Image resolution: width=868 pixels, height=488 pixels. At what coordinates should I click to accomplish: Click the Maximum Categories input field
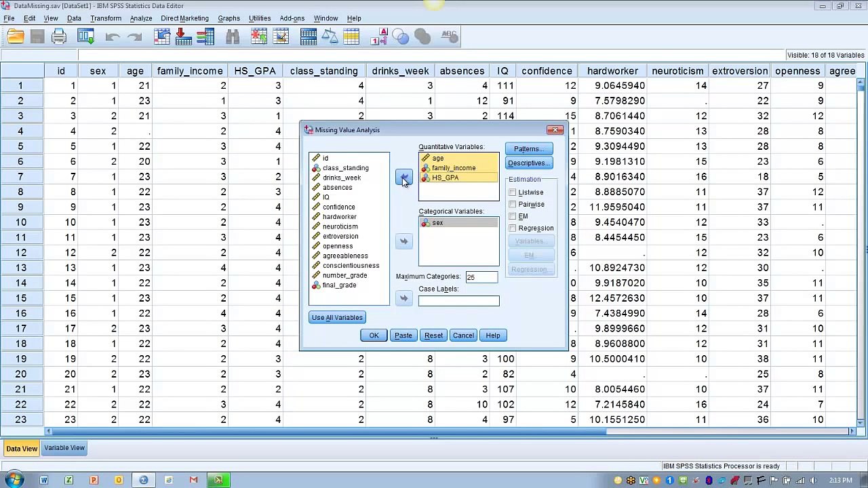pyautogui.click(x=481, y=277)
